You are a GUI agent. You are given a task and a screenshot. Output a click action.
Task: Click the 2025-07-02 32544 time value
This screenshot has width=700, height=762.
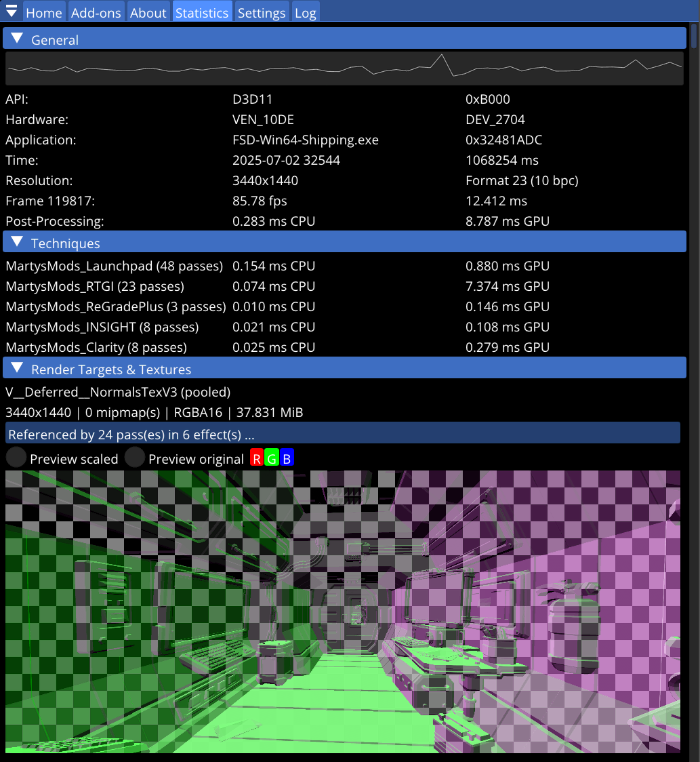tap(287, 161)
